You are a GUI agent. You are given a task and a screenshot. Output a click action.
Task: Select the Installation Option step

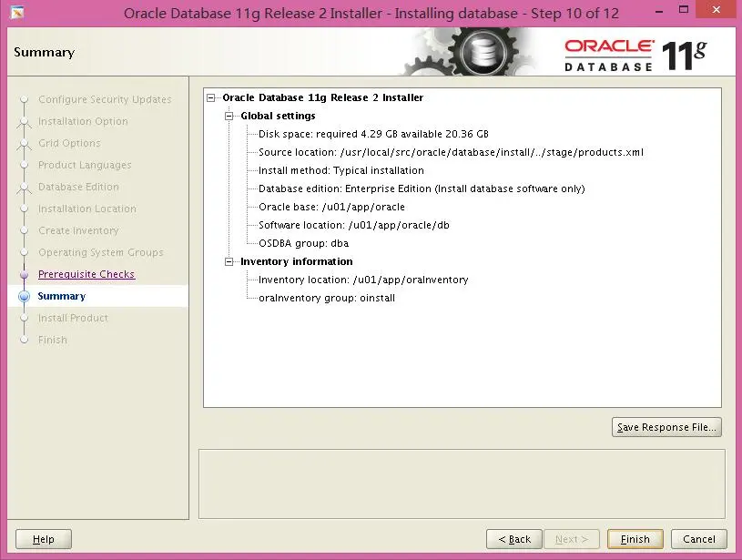(x=83, y=121)
